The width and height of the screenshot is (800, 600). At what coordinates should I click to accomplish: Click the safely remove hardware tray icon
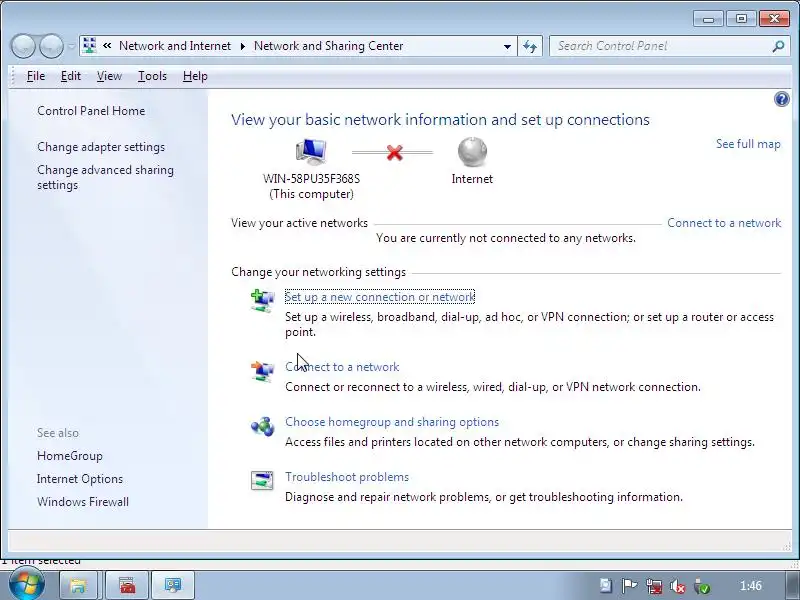pos(702,586)
